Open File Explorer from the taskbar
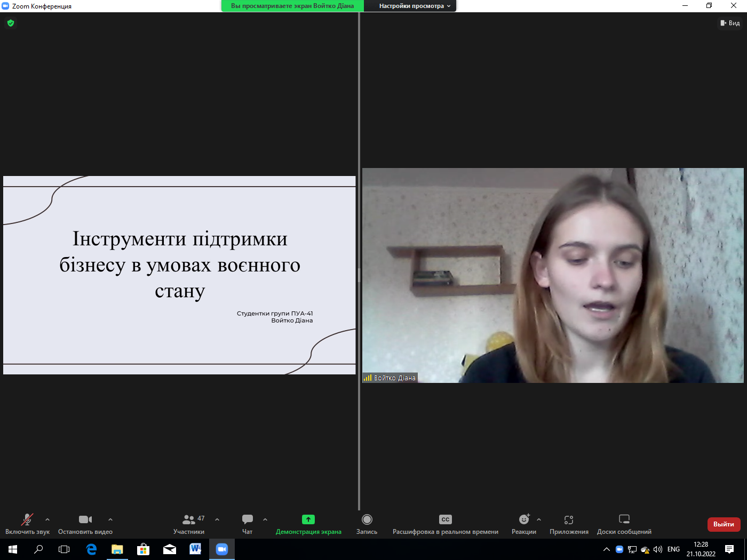This screenshot has width=747, height=560. (x=117, y=549)
